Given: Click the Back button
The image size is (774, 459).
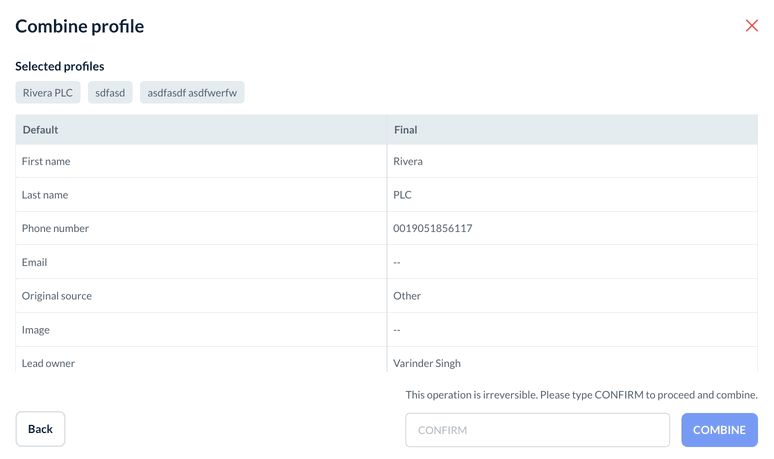Looking at the screenshot, I should pyautogui.click(x=40, y=429).
